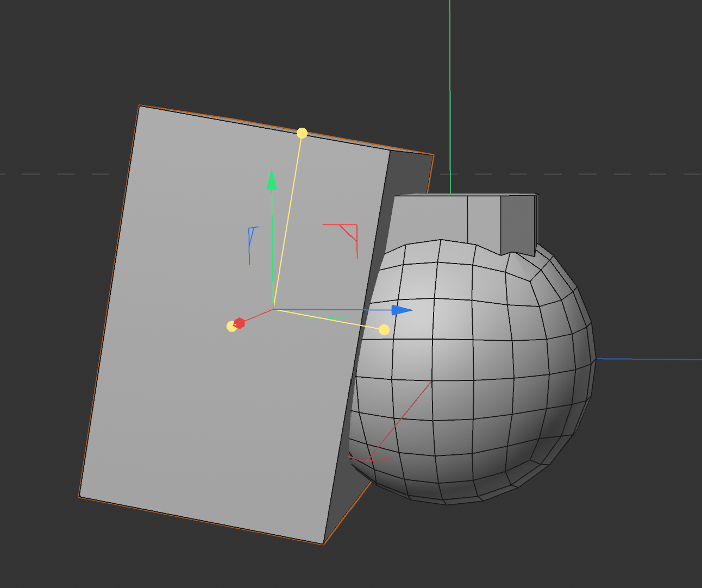Select the blue Z-axis arrow of the gizmo
This screenshot has height=588, width=702.
(x=402, y=310)
